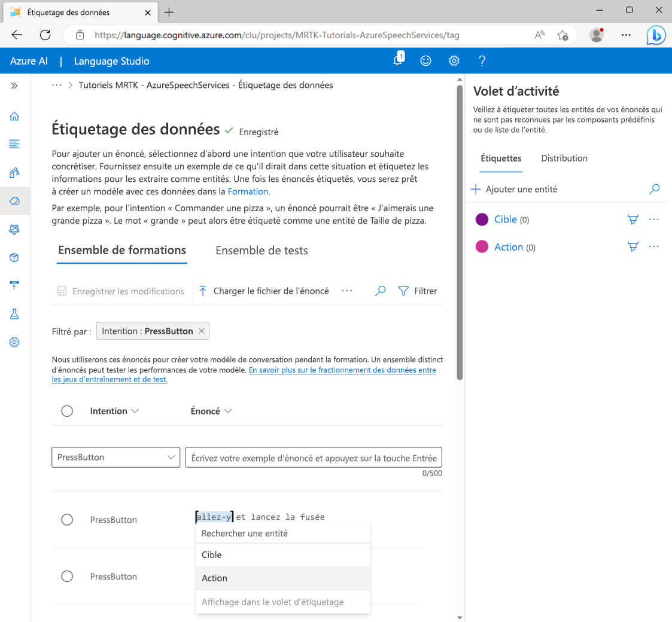Click the pink Action color swatch
Viewport: 672px width, 622px height.
point(482,247)
